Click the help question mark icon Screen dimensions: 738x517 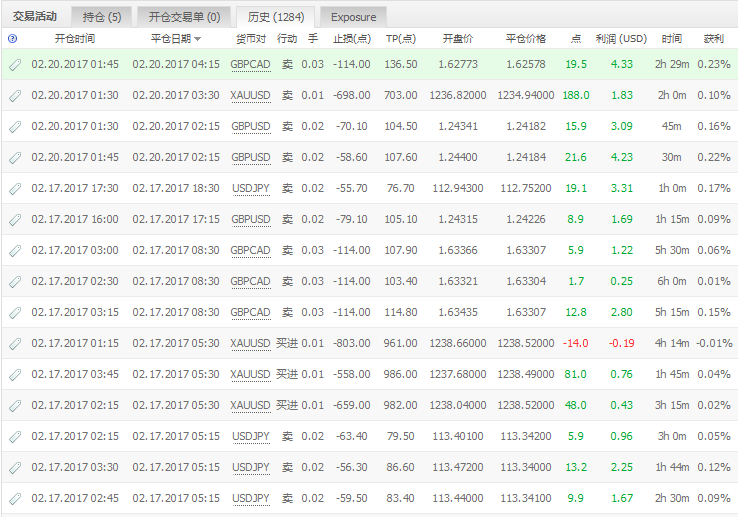coord(13,39)
